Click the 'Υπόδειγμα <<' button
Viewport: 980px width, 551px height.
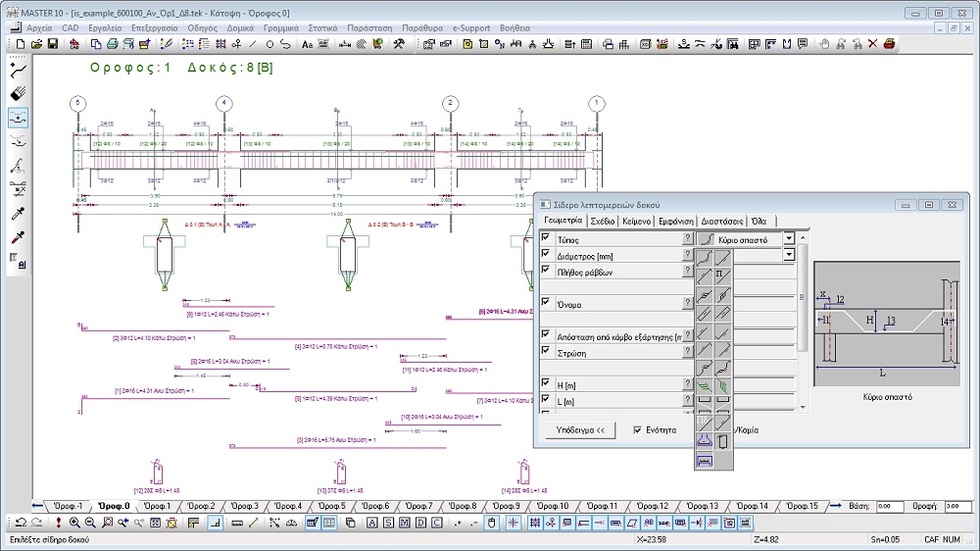point(580,429)
